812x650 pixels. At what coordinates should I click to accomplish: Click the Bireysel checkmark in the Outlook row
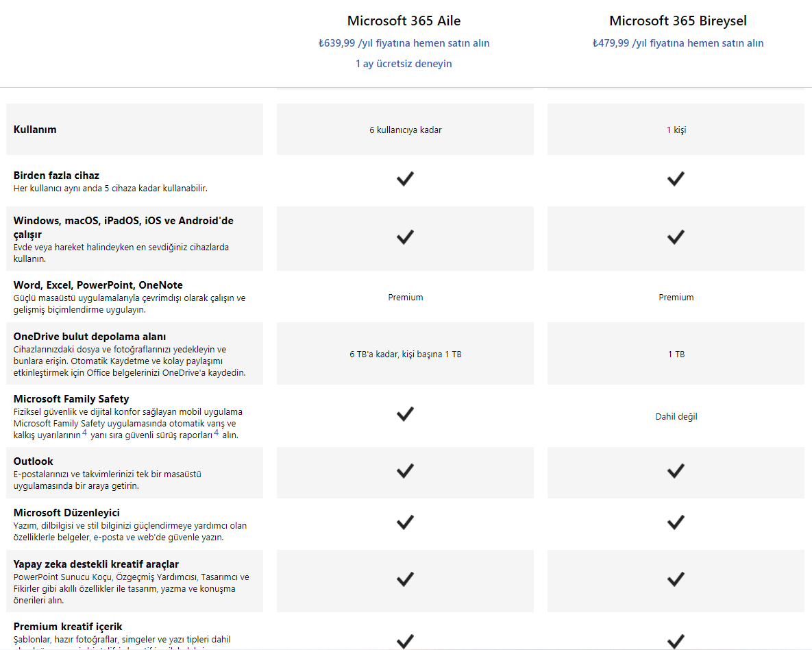point(676,471)
